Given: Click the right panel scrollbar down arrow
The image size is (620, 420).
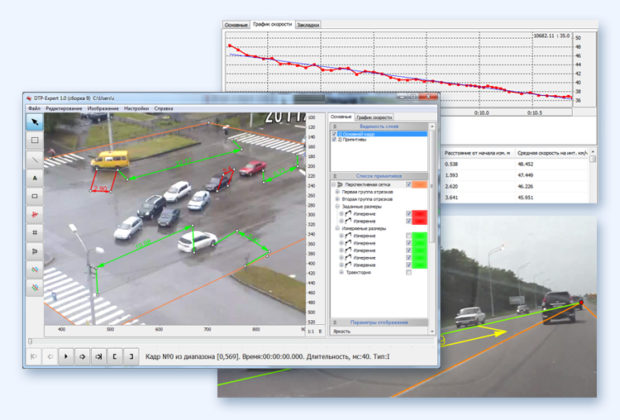Looking at the screenshot, I should point(432,331).
